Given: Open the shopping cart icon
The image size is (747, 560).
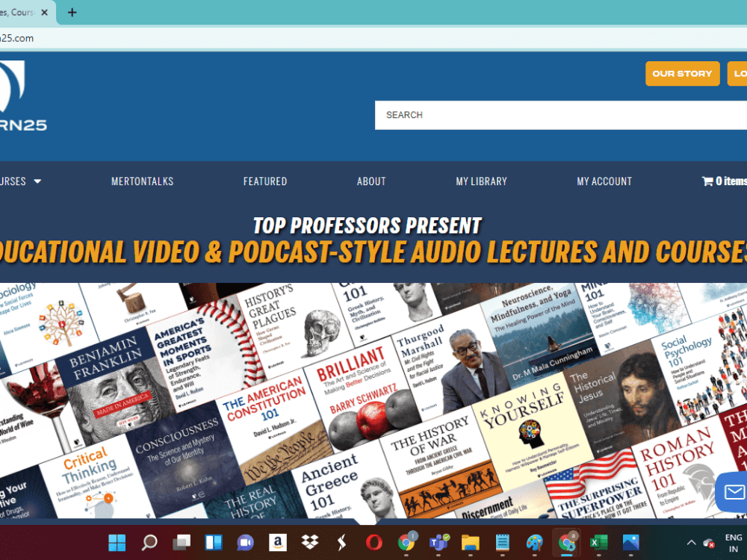Looking at the screenshot, I should (x=707, y=181).
